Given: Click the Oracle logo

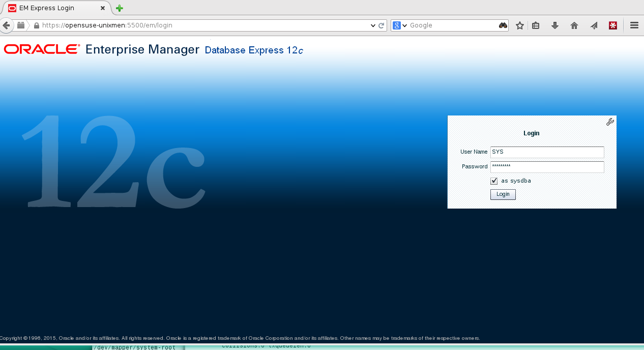Looking at the screenshot, I should click(42, 49).
